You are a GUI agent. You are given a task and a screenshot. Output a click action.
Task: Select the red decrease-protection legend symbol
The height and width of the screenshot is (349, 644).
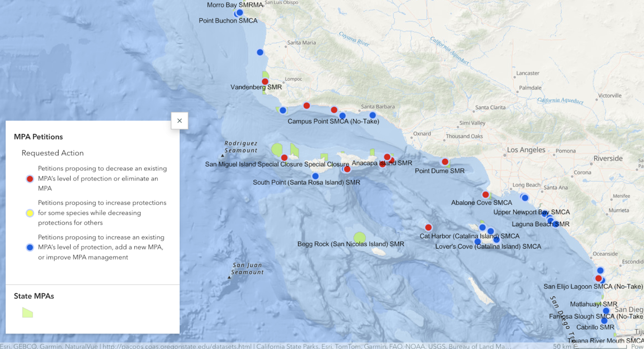29,179
